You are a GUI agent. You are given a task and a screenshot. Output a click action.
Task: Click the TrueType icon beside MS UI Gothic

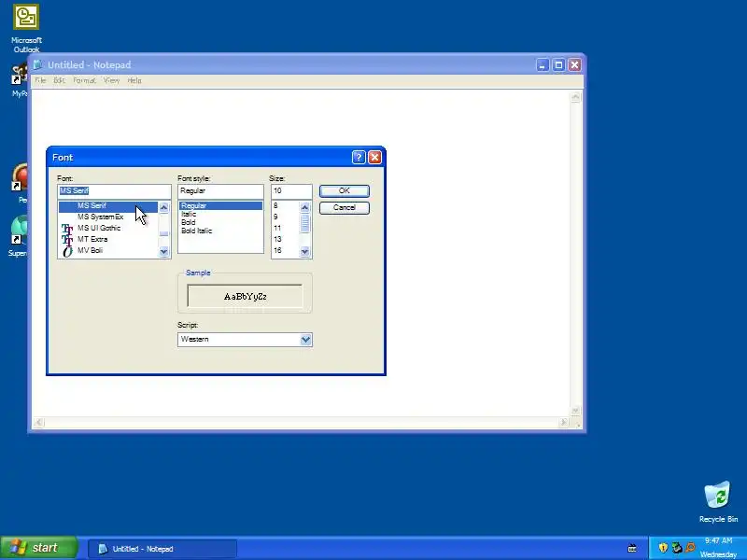67,229
